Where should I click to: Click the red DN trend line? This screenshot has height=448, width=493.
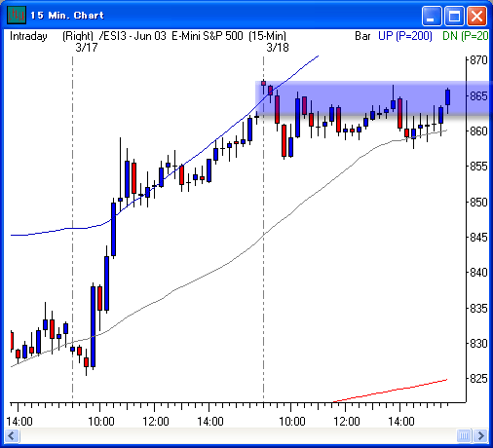tap(391, 391)
